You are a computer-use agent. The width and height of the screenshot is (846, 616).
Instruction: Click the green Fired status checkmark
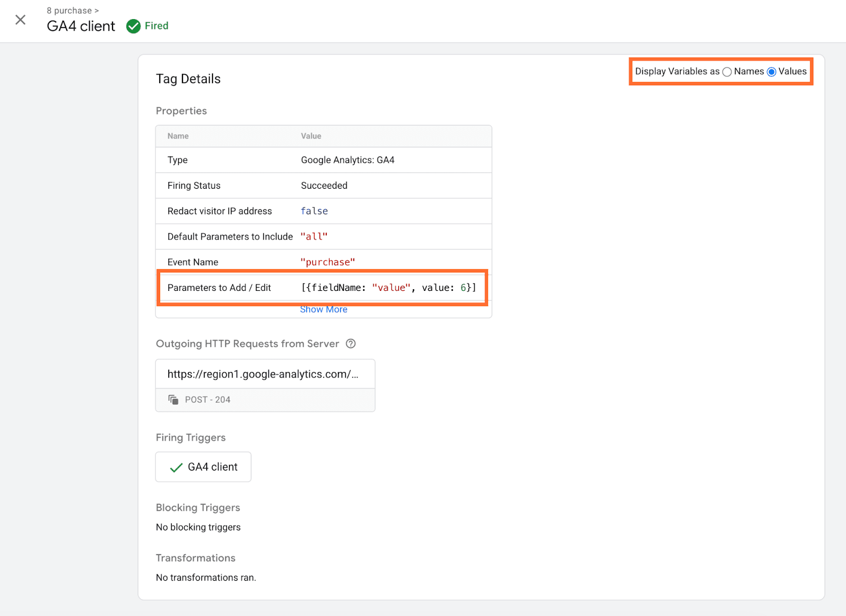click(133, 25)
